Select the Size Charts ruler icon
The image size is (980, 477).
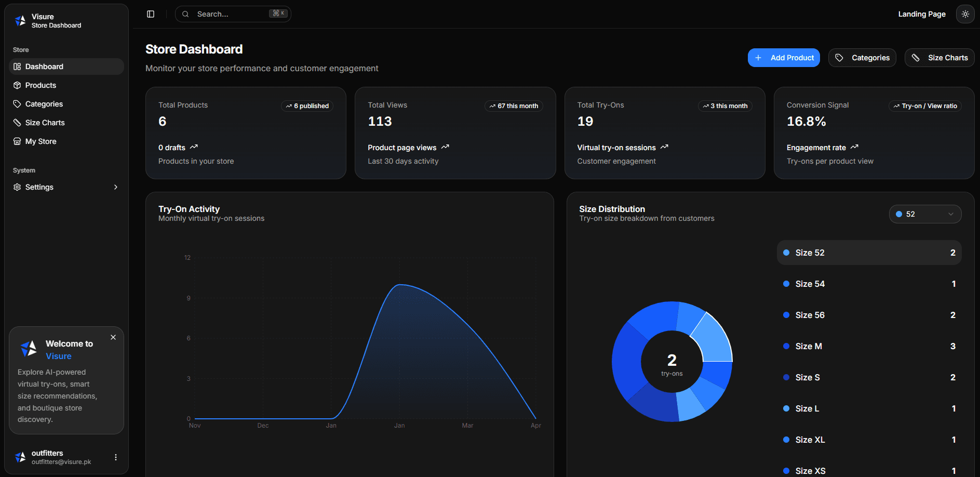click(17, 123)
